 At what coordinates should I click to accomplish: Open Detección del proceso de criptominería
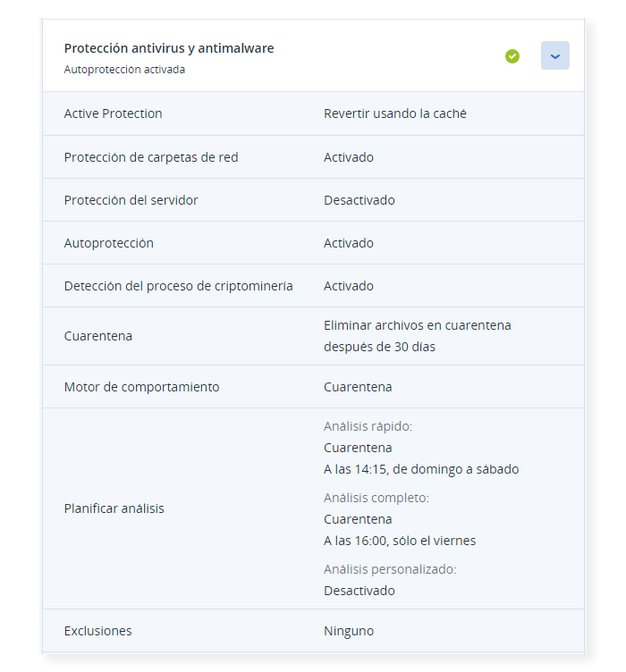(x=313, y=286)
